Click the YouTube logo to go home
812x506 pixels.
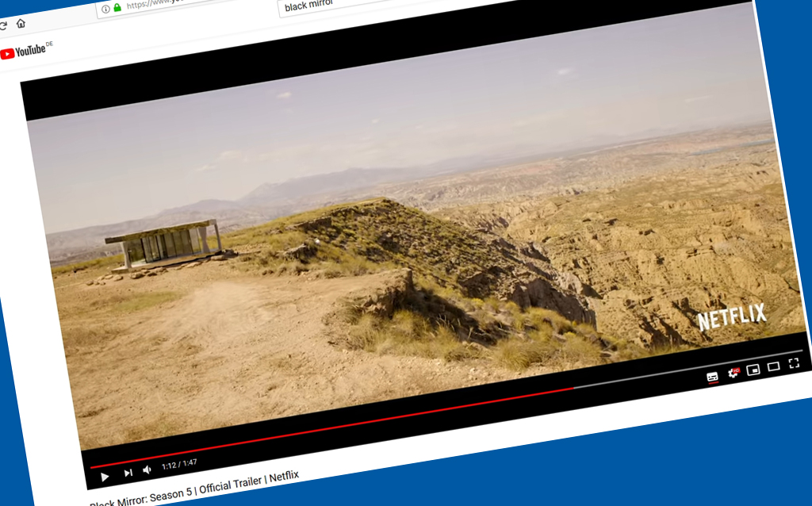click(x=25, y=52)
